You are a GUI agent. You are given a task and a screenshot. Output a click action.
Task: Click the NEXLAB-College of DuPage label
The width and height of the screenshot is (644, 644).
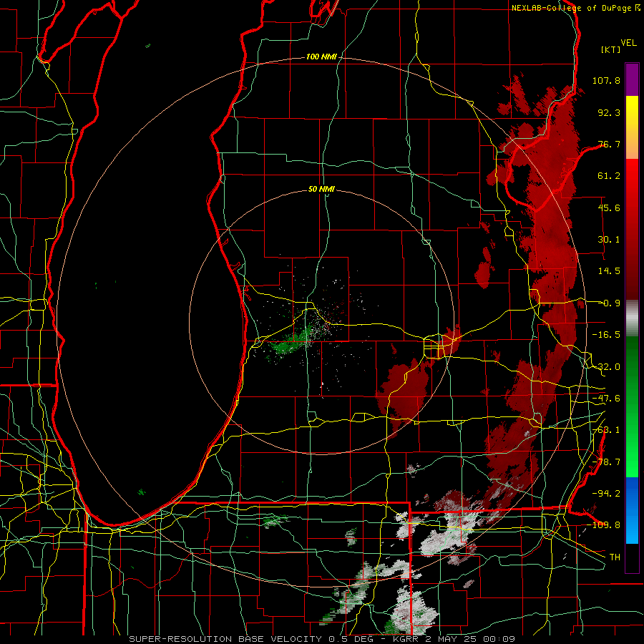pyautogui.click(x=576, y=8)
